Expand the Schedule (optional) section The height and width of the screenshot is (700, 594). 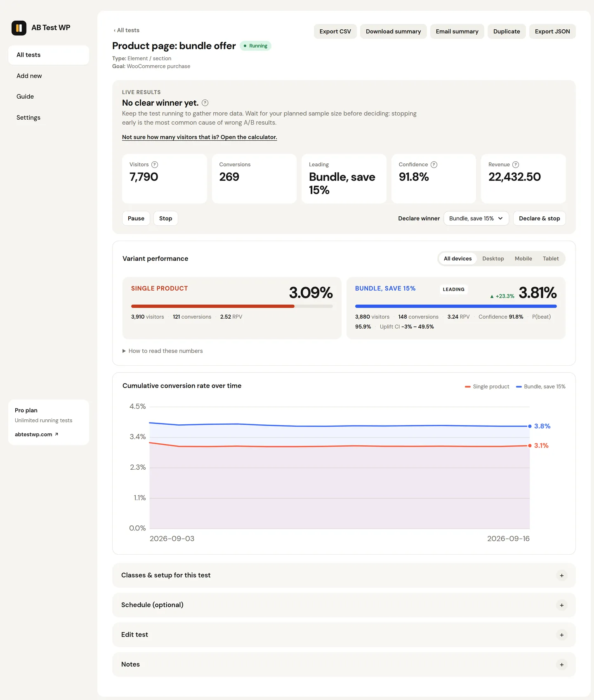coord(344,605)
